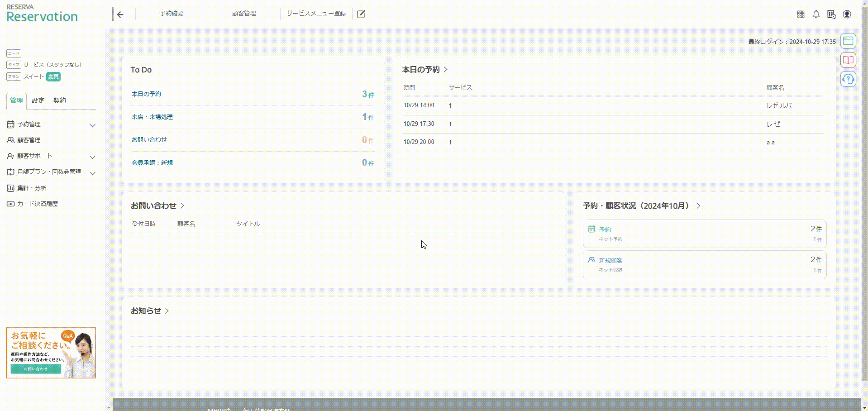Screen dimensions: 868x411
Task: Open 顧客管理 in top menu
Action: 244,14
